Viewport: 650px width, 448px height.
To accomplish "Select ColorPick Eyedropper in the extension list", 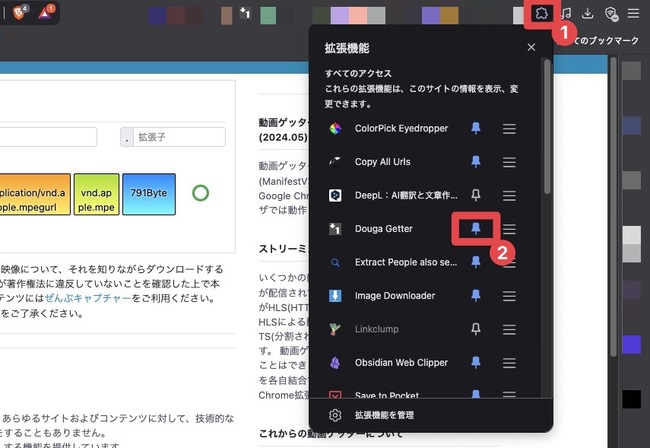I will (401, 128).
